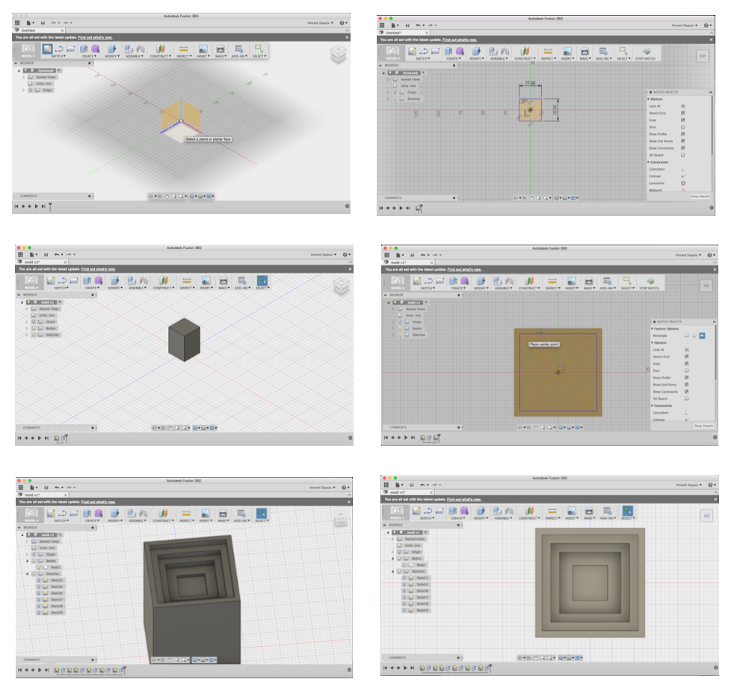Toggle Body1 visibility bulb in angled mold window
The height and width of the screenshot is (700, 743).
[x=39, y=568]
